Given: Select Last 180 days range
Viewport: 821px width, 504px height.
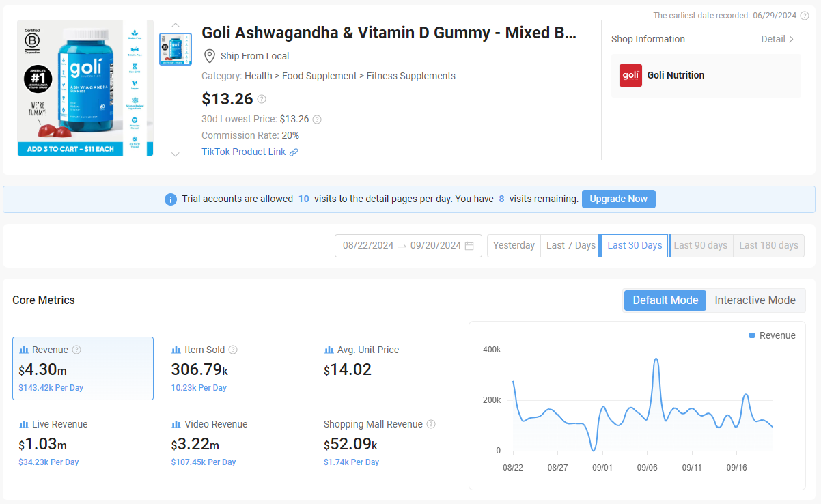Looking at the screenshot, I should (768, 246).
